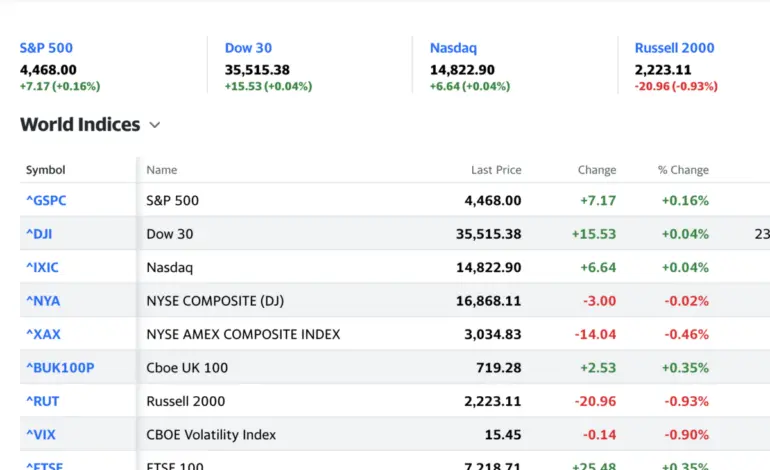This screenshot has height=470, width=770.
Task: Select the -20.96 change cell in table
Action: [595, 401]
